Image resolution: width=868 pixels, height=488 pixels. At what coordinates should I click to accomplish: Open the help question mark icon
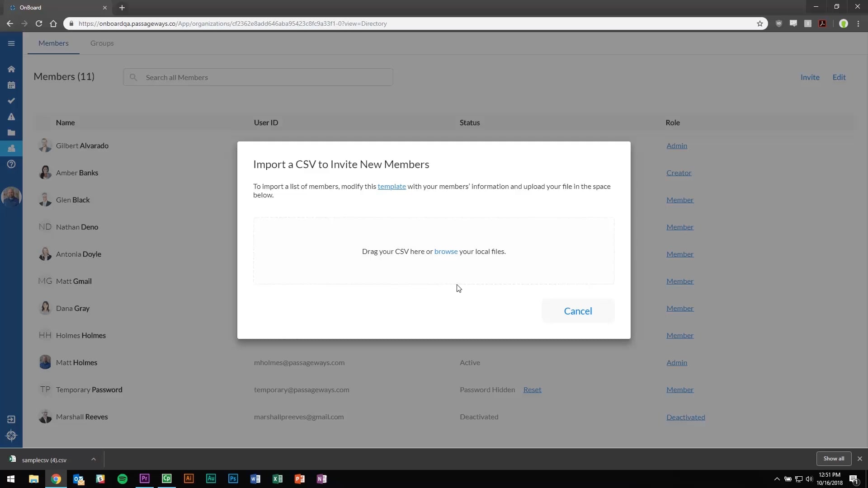(11, 164)
